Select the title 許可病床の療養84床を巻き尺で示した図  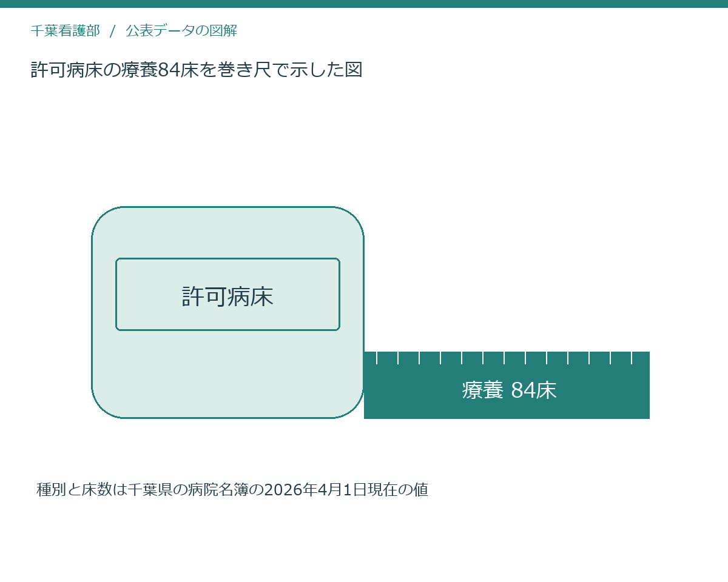pyautogui.click(x=197, y=70)
